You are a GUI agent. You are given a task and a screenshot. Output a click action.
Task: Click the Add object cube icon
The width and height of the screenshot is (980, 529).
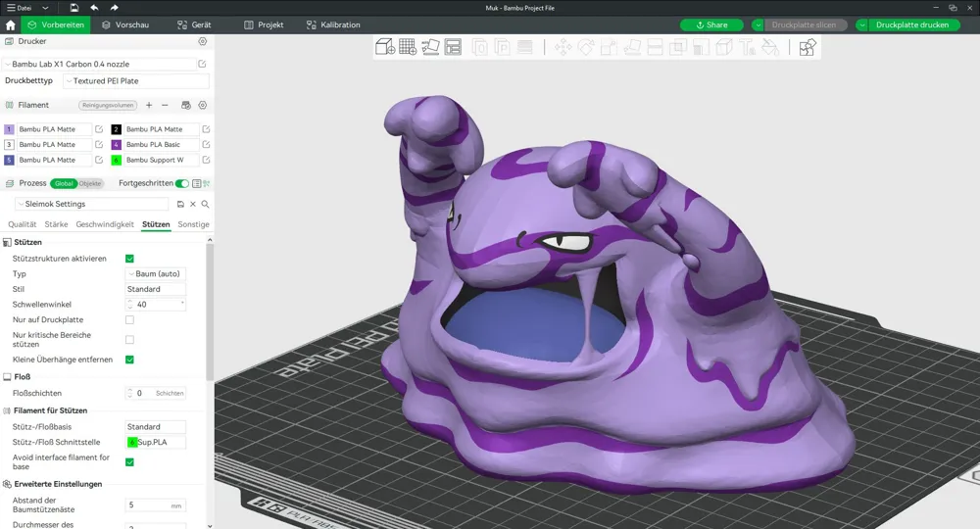[384, 47]
